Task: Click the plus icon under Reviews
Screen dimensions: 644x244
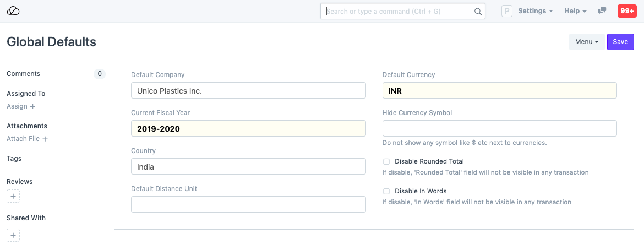Action: (13, 196)
